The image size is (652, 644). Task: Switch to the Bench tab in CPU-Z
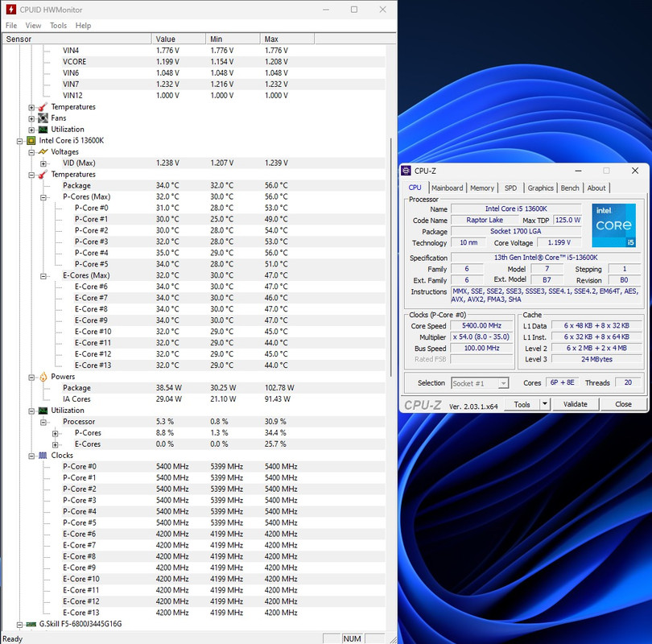coord(570,188)
